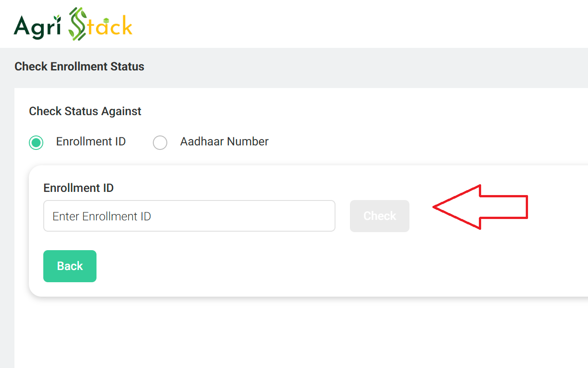This screenshot has height=368, width=588.
Task: Switch status check to Aadhaar Number option
Action: coord(160,142)
